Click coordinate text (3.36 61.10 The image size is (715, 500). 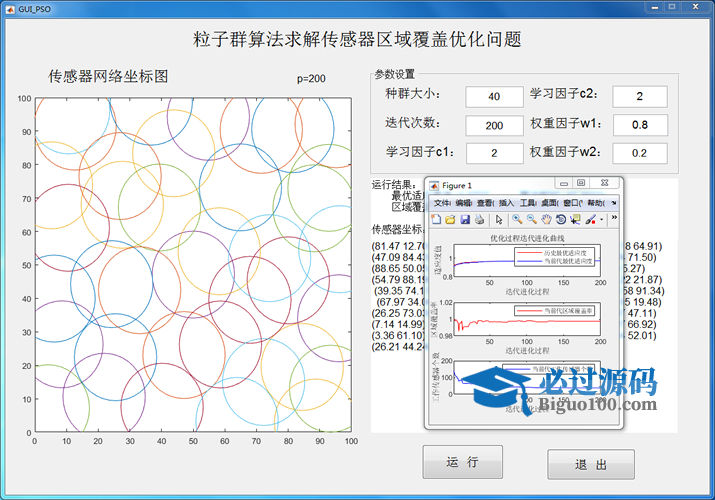(x=398, y=335)
